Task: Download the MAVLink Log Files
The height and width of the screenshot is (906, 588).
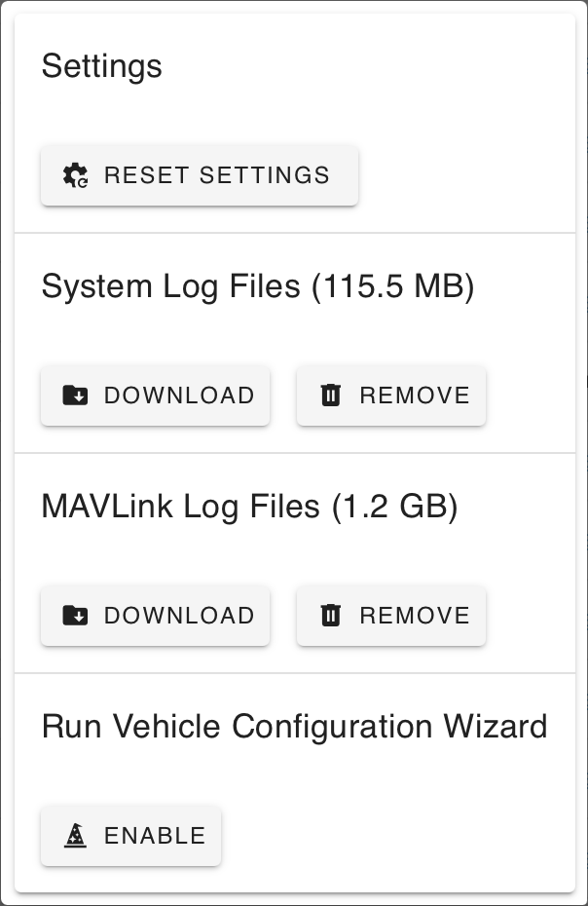Action: [155, 616]
